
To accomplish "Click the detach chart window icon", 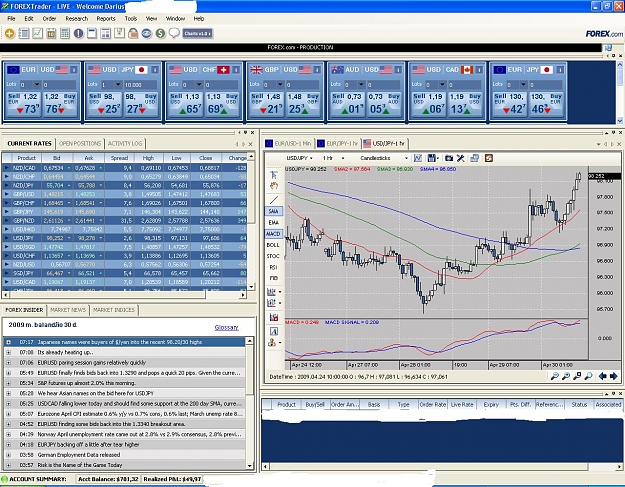I will (x=474, y=158).
